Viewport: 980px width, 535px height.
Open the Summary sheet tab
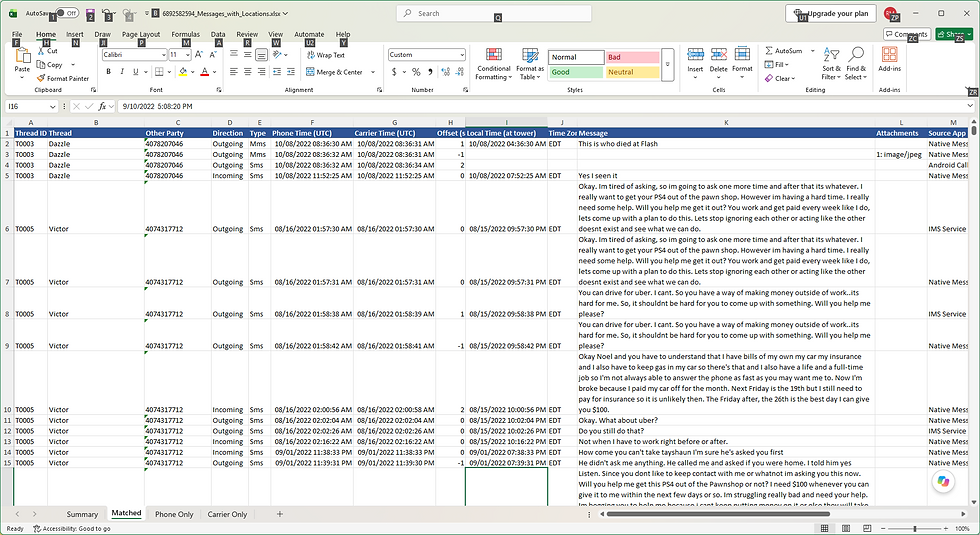(82, 514)
